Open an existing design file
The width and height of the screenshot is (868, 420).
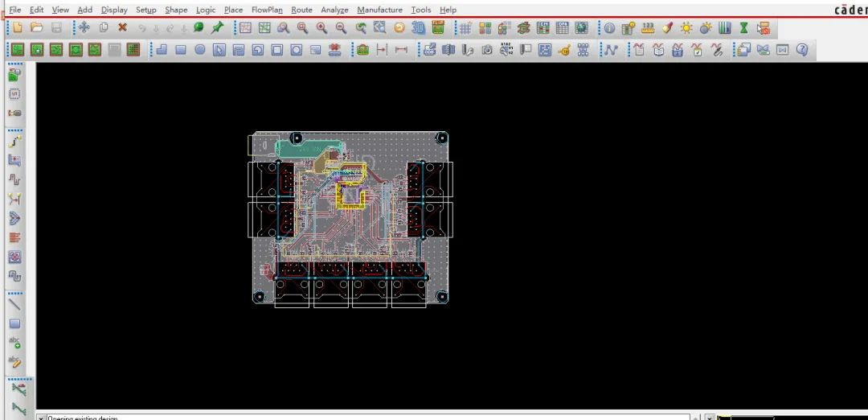point(36,27)
